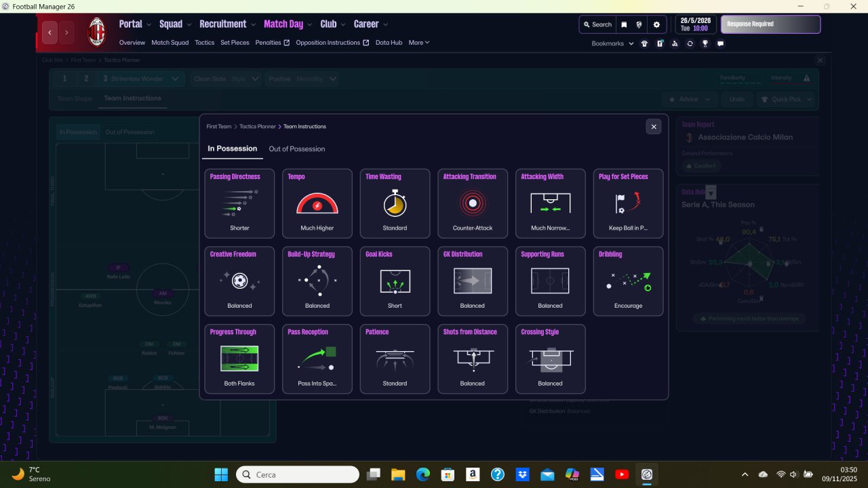This screenshot has height=488, width=868.
Task: Click the globe icon in top bar
Action: [x=639, y=24]
